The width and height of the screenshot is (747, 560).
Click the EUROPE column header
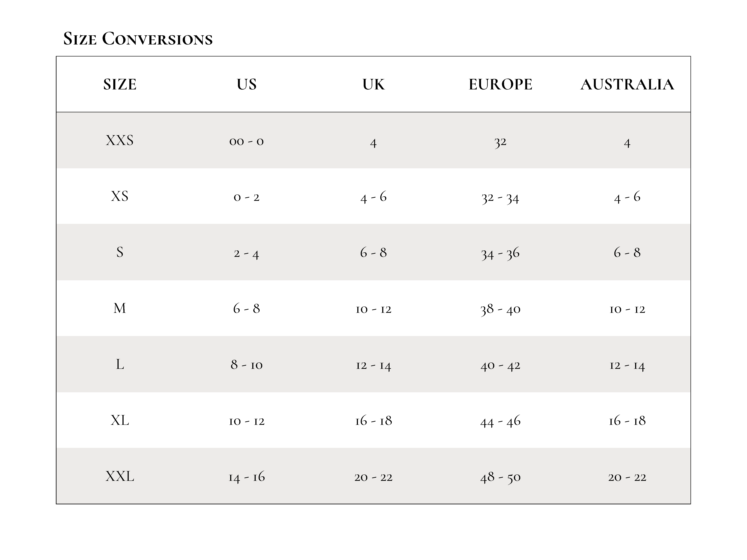(500, 84)
